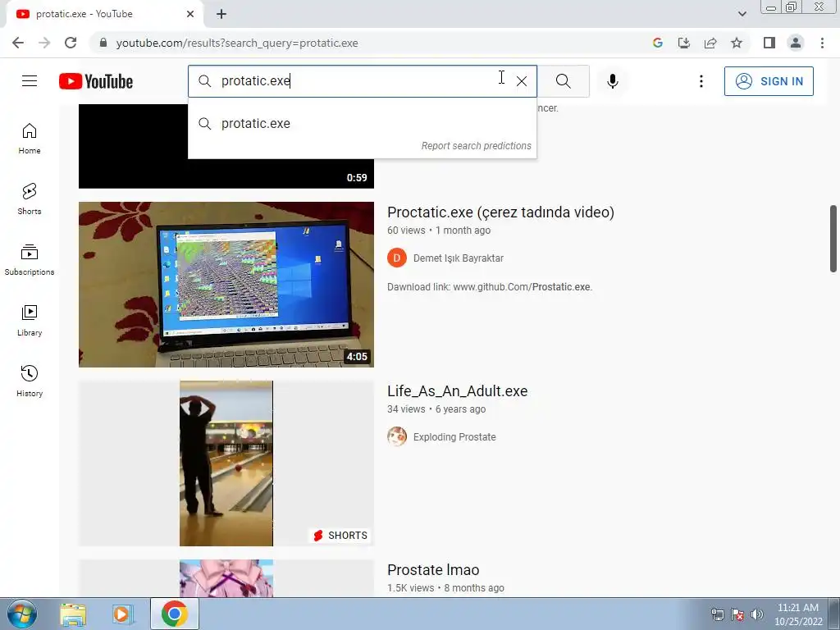Bookmark this page with the star
840x630 pixels.
[737, 43]
